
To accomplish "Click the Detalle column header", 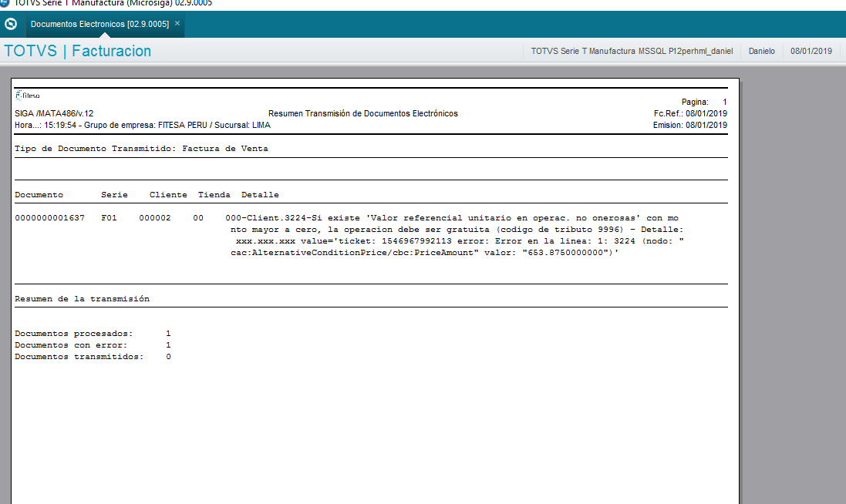I will tap(260, 195).
